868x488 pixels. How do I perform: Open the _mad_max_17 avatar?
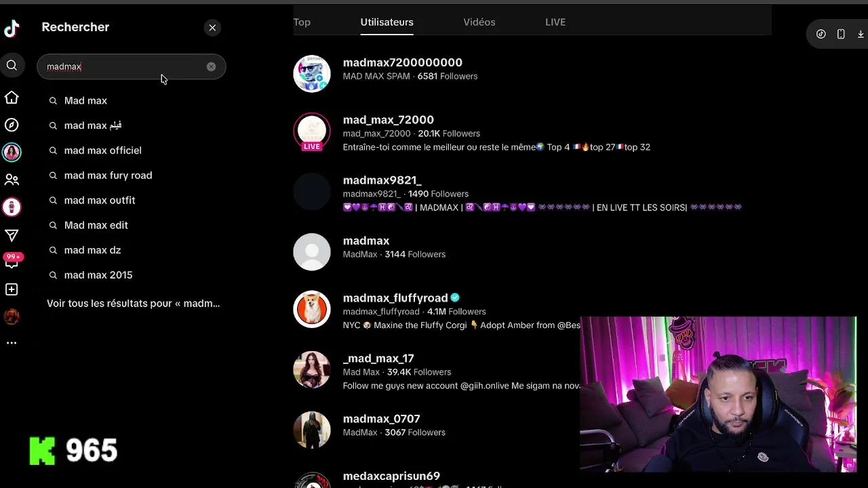coord(312,369)
